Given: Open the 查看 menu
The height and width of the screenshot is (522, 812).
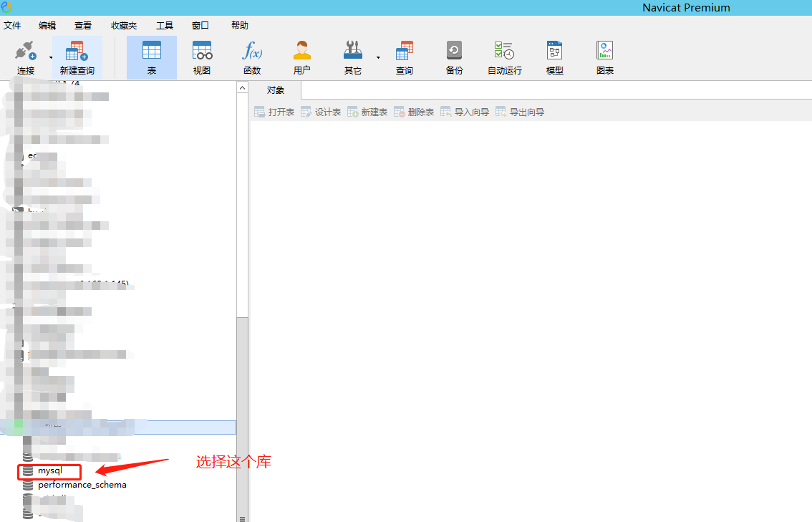Looking at the screenshot, I should click(83, 25).
